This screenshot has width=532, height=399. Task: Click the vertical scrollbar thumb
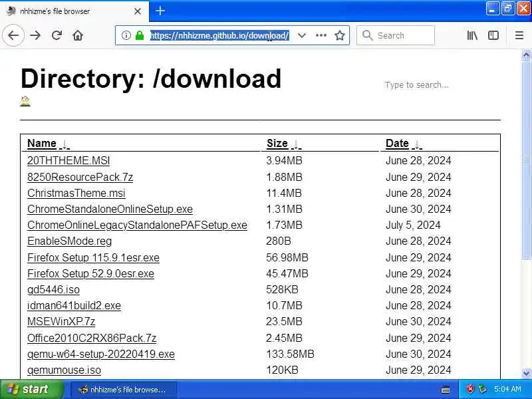[526, 160]
